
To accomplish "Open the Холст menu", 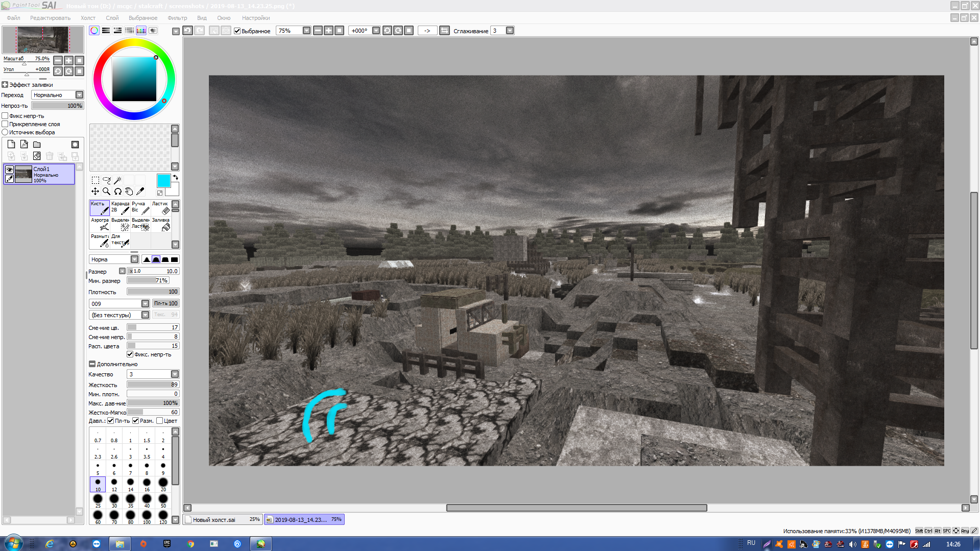I will tap(88, 18).
